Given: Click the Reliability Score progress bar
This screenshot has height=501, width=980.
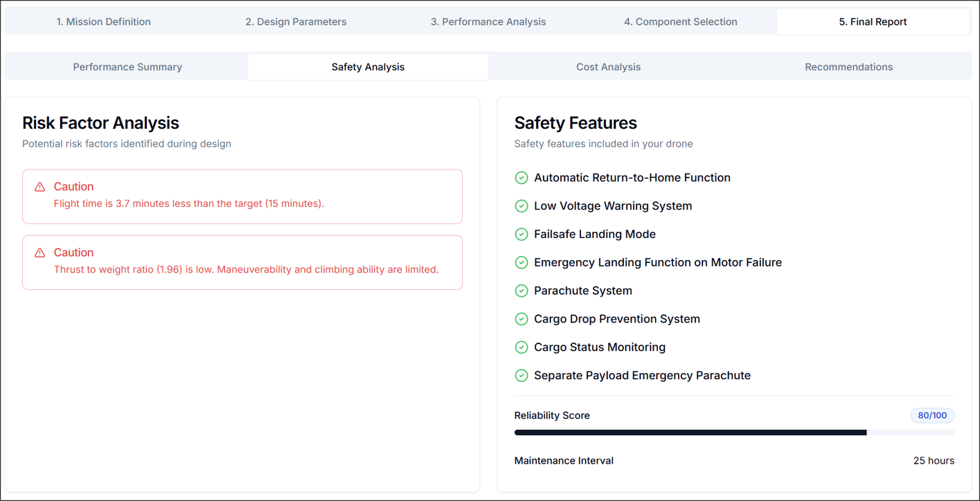Looking at the screenshot, I should (734, 432).
